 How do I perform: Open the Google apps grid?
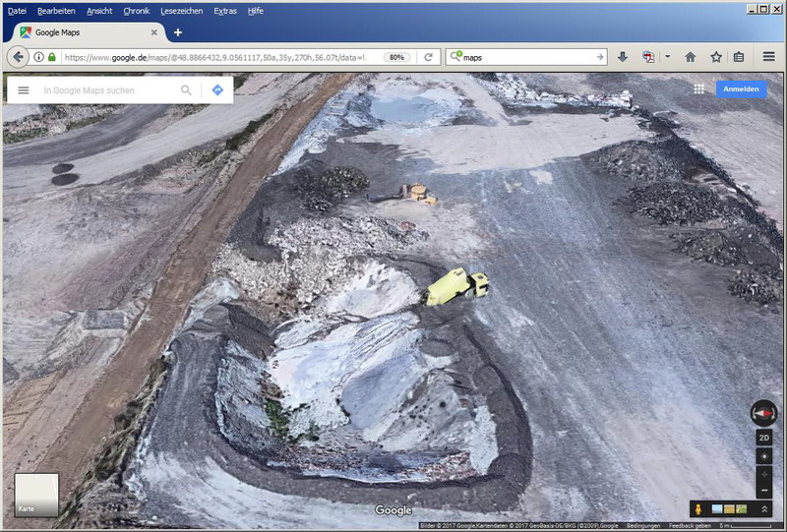coord(698,89)
